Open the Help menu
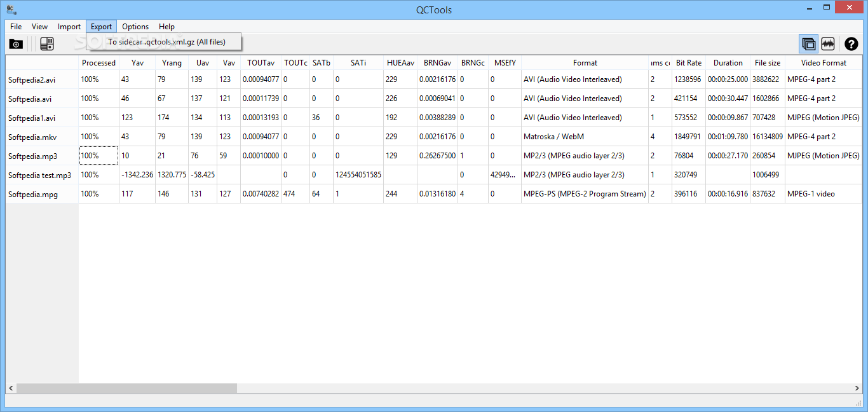868x412 pixels. coord(166,27)
